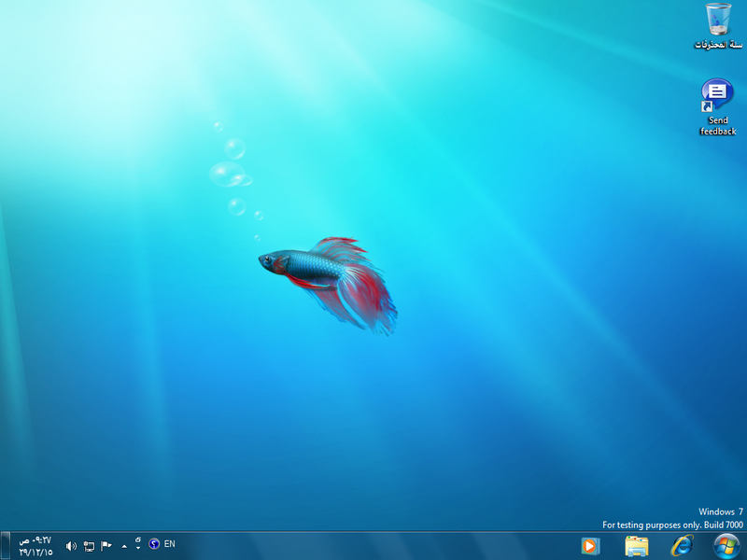The width and height of the screenshot is (747, 560).
Task: View network status with the tray network icon
Action: click(89, 546)
